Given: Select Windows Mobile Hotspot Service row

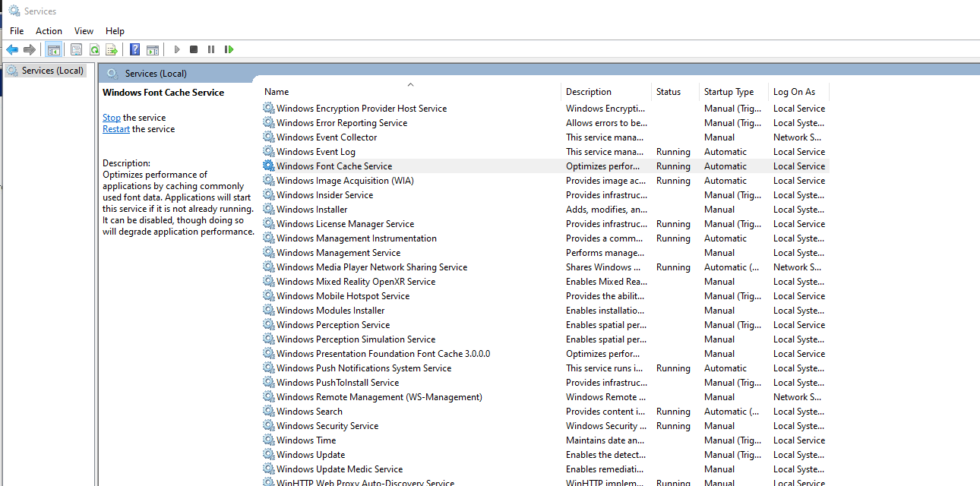Looking at the screenshot, I should pos(545,296).
